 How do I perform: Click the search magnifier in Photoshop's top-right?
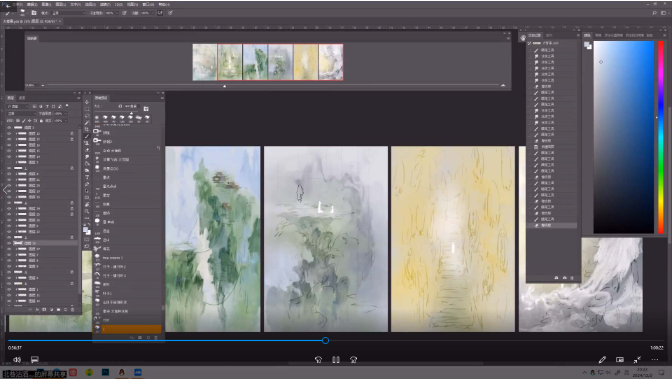coord(654,13)
